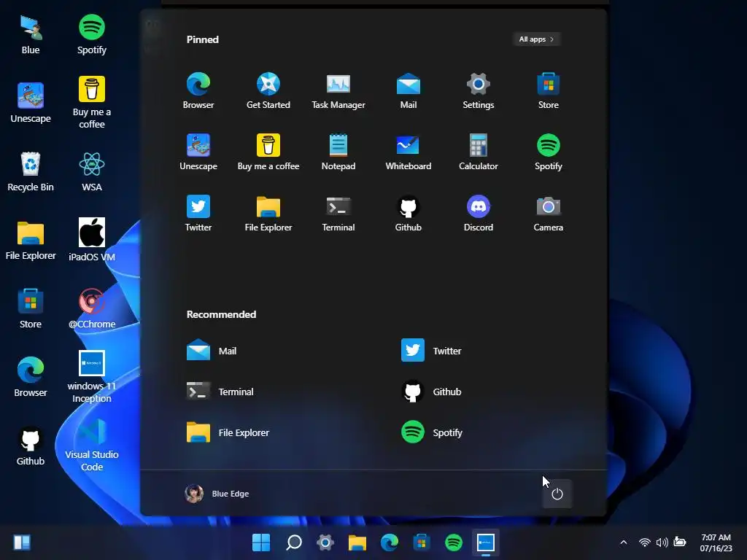Image resolution: width=747 pixels, height=560 pixels.
Task: Open Spotify in the Pinned grid
Action: click(x=549, y=152)
